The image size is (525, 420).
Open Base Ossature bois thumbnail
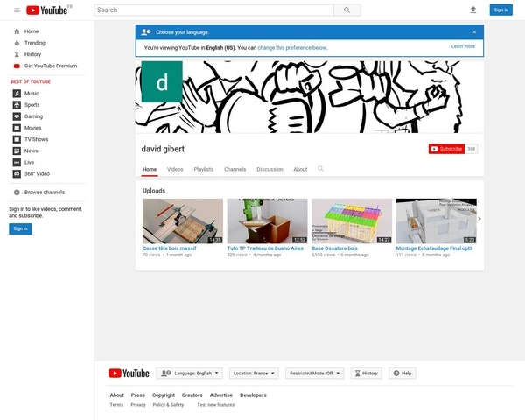click(x=352, y=221)
